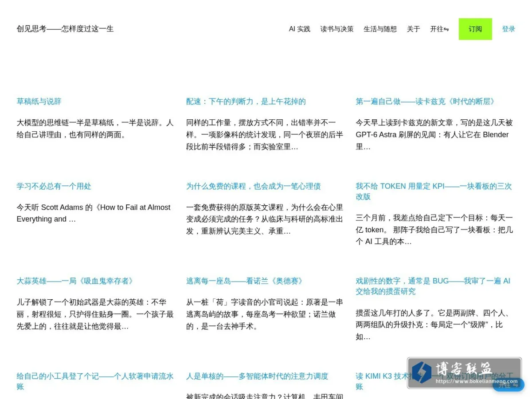Click the excerpt starting 掼蛋这几年打的人多了

(x=434, y=325)
